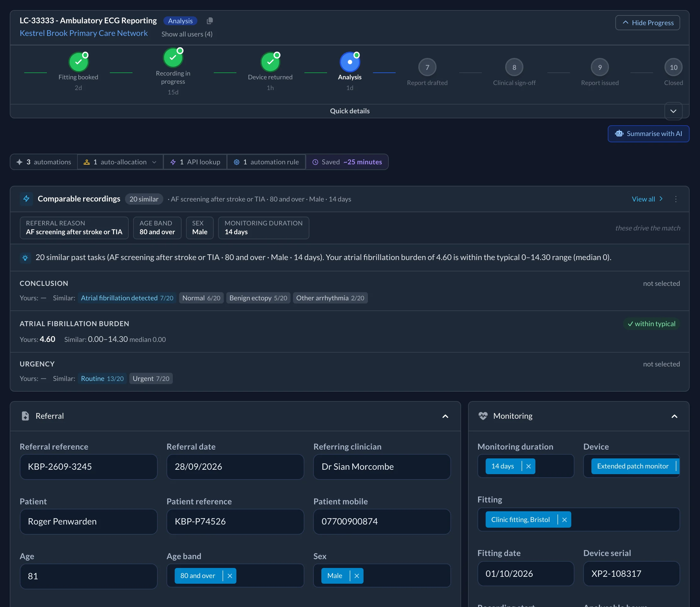700x607 pixels.
Task: Select Atrial fibrillation detected 7/20 chip
Action: coord(127,298)
